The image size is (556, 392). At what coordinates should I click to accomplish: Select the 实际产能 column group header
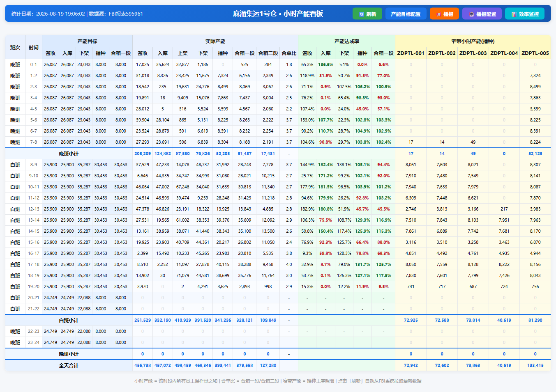click(215, 41)
